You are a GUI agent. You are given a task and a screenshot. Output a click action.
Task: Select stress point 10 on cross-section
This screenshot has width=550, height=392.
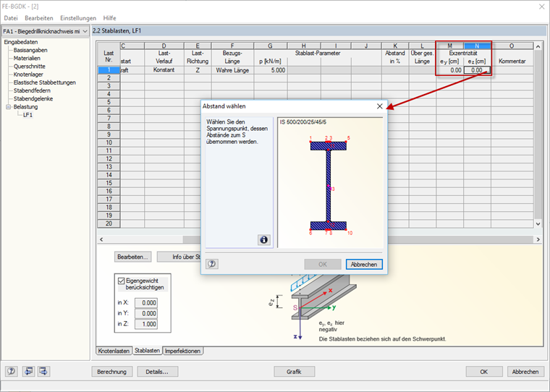pos(346,230)
